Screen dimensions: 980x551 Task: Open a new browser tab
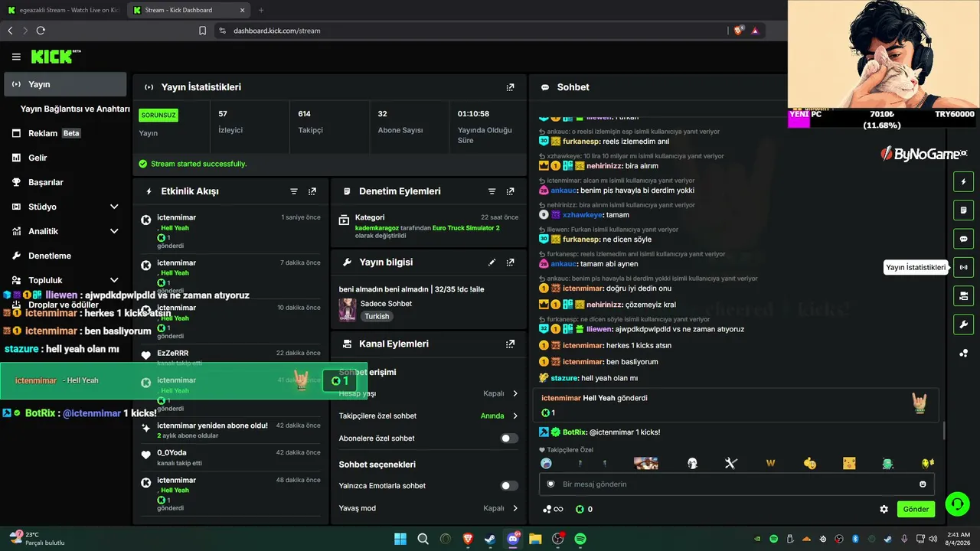261,10
